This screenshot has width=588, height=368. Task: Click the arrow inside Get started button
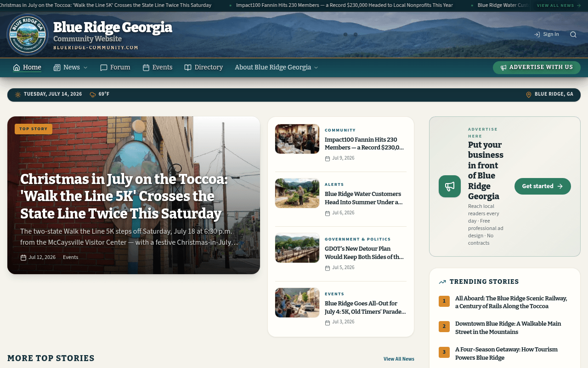coord(560,186)
